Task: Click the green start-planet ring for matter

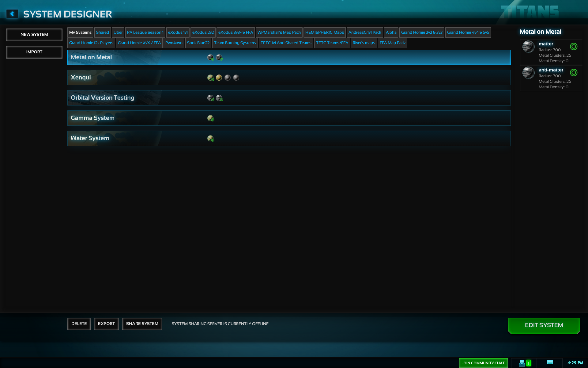Action: 574,47
